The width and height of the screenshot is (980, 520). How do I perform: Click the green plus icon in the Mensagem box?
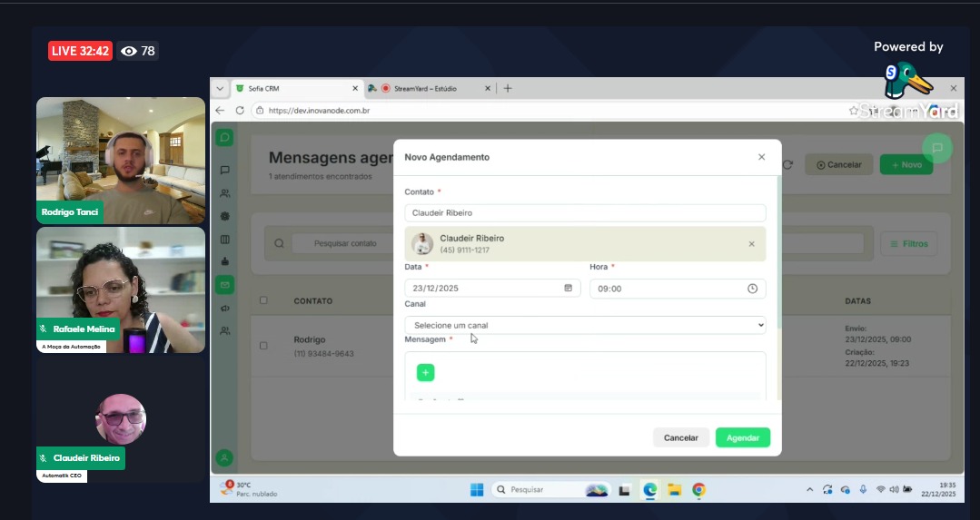pos(425,372)
